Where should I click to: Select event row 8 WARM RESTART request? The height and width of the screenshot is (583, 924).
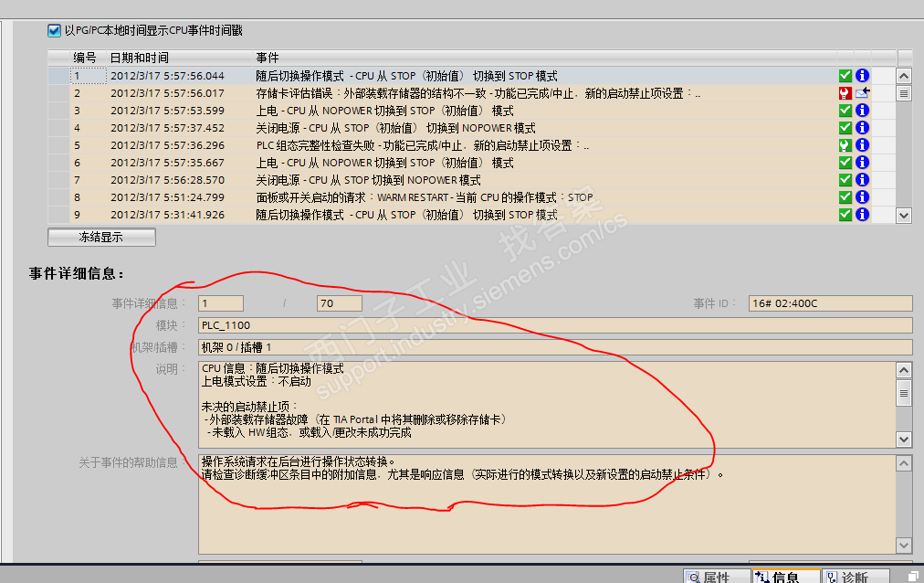(x=425, y=197)
